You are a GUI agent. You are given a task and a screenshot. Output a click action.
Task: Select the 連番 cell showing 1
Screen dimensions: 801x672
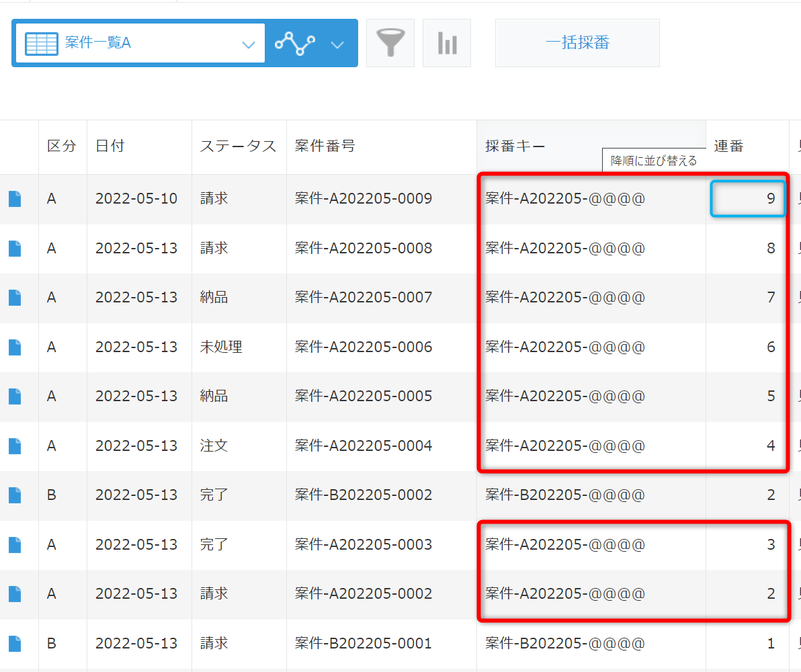pos(748,643)
